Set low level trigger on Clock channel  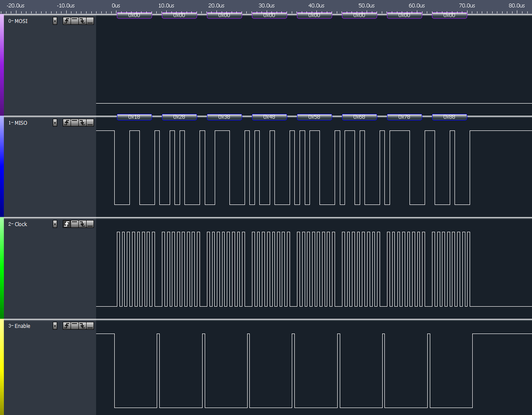tap(89, 224)
